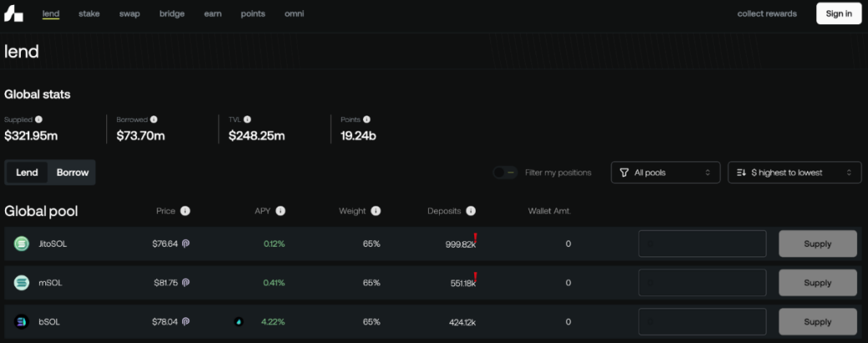868x343 pixels.
Task: Go to the bridge tab
Action: pos(172,14)
